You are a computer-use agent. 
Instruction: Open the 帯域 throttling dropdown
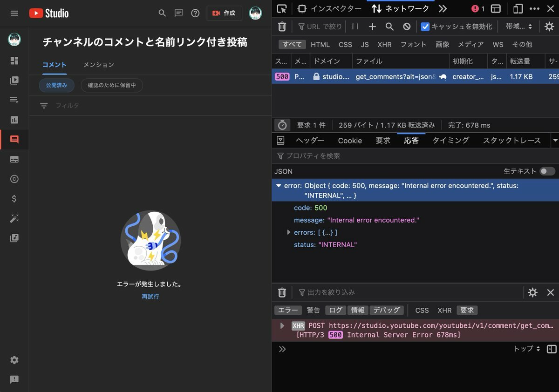click(x=518, y=27)
